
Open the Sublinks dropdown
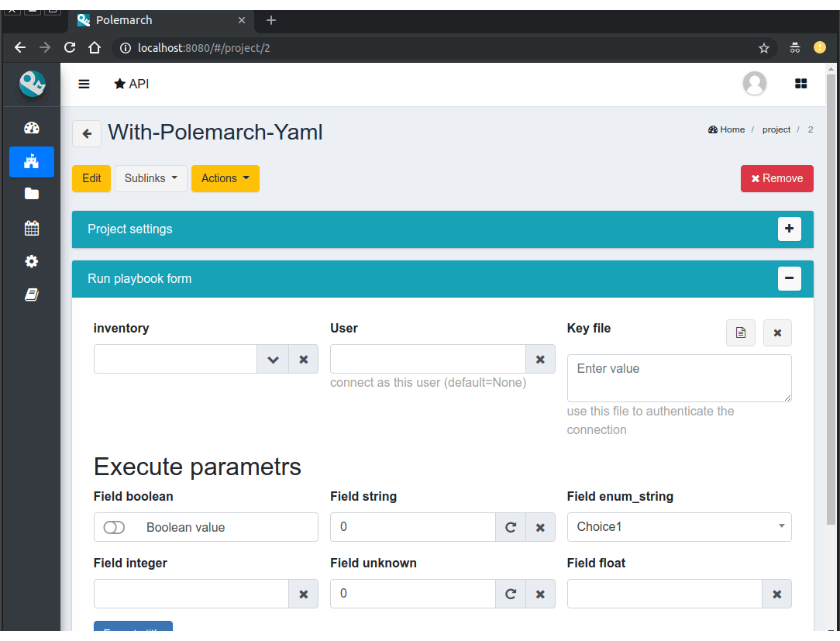pyautogui.click(x=150, y=178)
